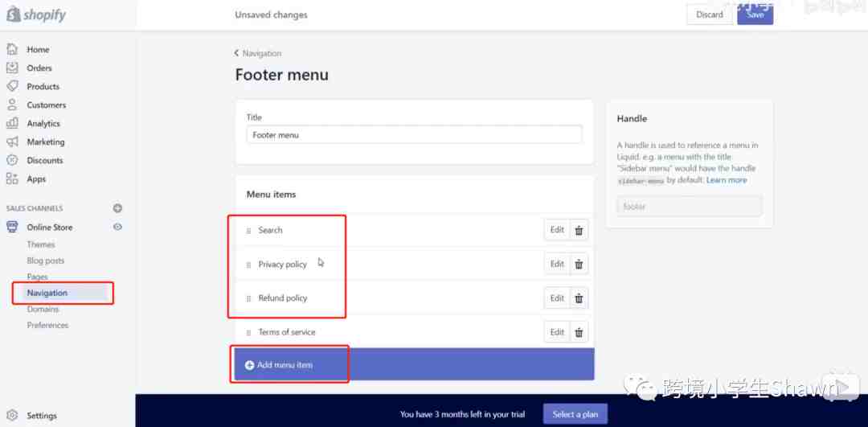Open Analytics from sidebar
This screenshot has width=868, height=427.
point(43,124)
